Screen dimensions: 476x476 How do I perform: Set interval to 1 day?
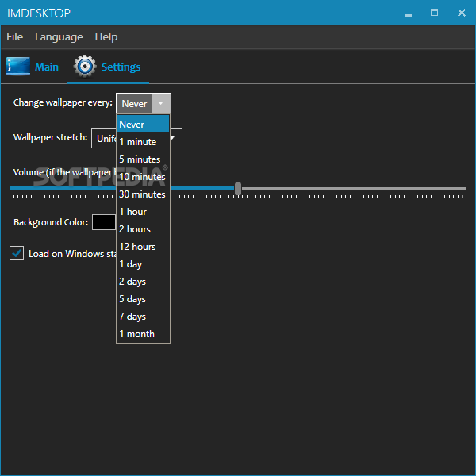143,264
